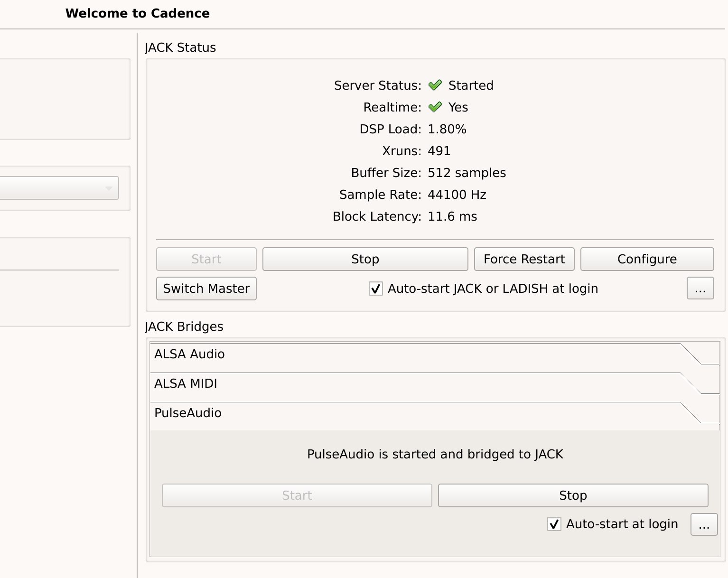Click the Buffer Size 512 samples value
Viewport: 728px width, 578px height.
click(x=467, y=173)
